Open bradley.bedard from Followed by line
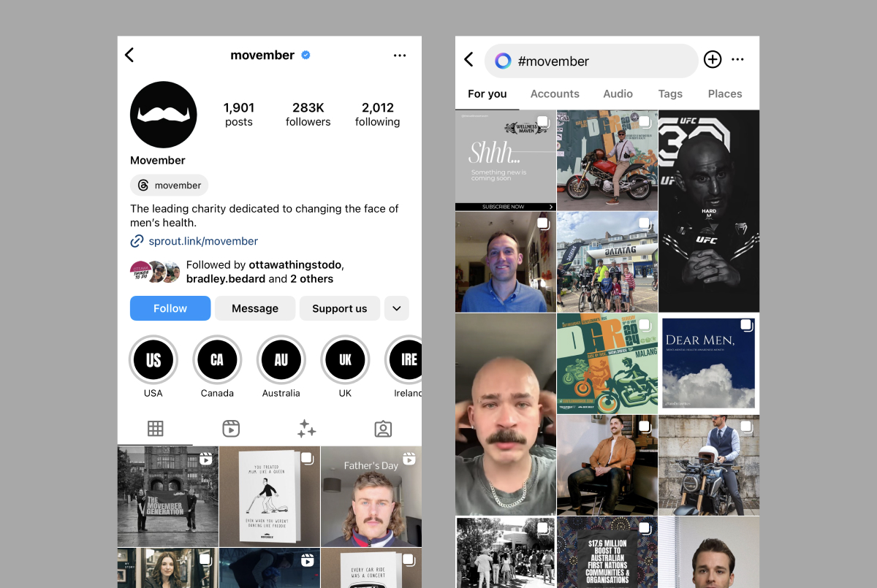 point(226,279)
